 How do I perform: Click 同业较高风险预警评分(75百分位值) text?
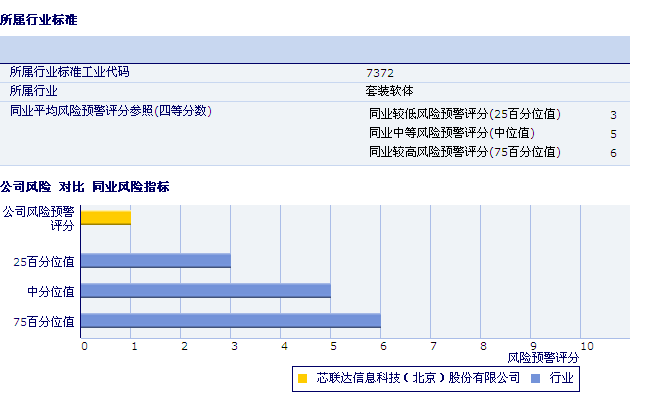click(x=465, y=152)
